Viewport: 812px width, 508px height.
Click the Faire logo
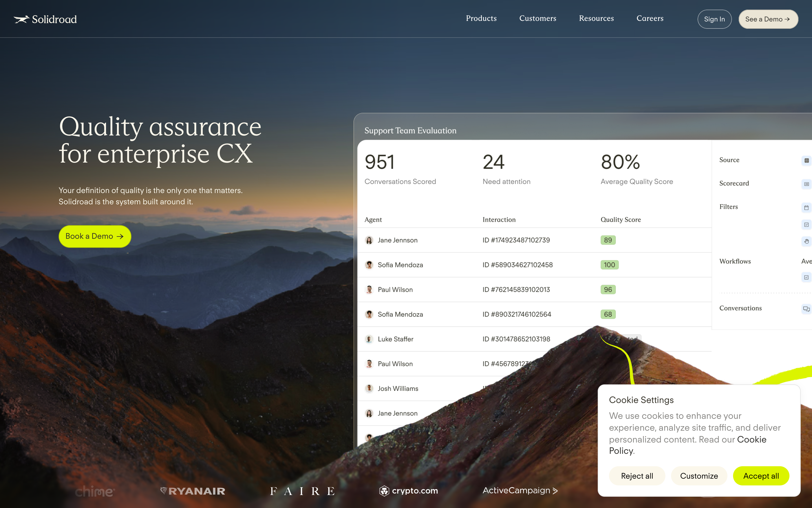point(302,491)
